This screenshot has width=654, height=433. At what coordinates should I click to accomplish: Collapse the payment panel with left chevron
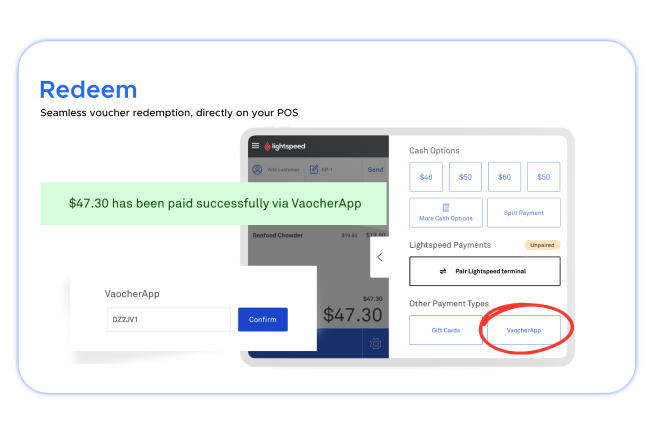coord(379,257)
